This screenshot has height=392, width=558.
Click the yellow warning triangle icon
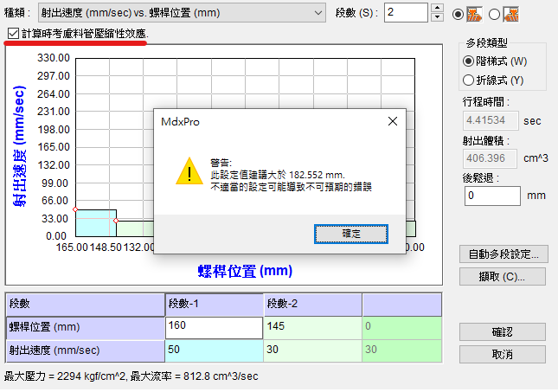pos(187,172)
